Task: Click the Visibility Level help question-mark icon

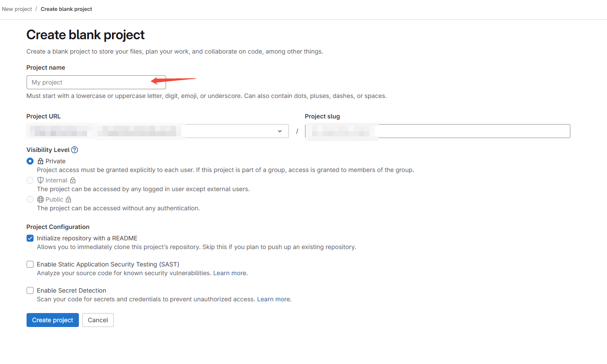Action: click(75, 150)
